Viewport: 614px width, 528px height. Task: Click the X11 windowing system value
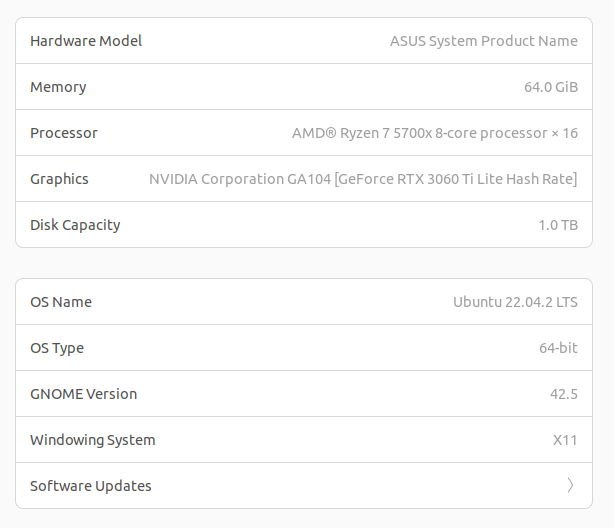tap(565, 440)
